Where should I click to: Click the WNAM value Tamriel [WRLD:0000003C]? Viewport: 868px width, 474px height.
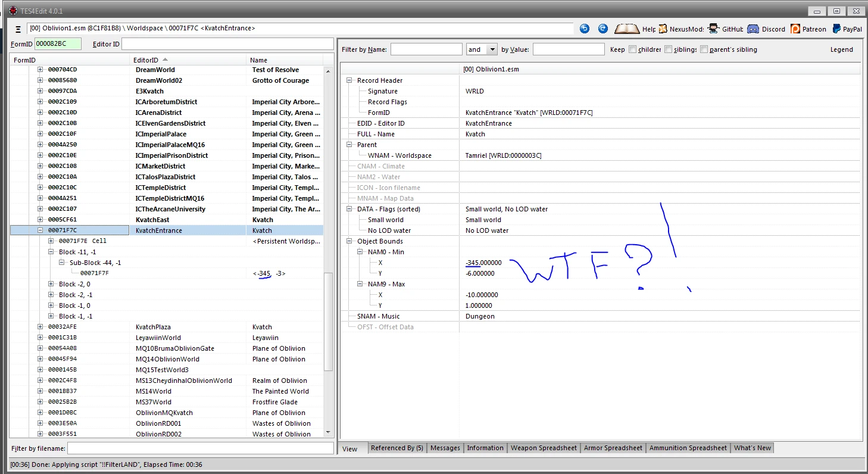click(504, 155)
